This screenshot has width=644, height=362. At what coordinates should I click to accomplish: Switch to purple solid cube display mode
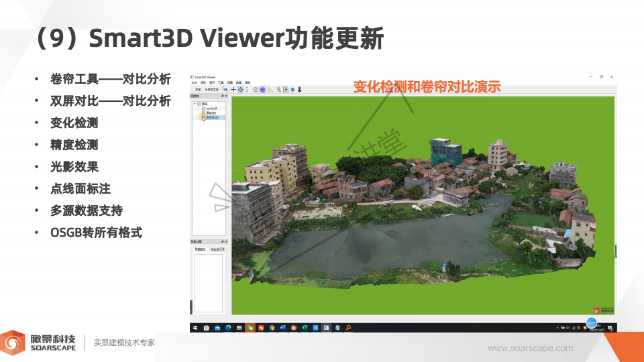pos(262,89)
